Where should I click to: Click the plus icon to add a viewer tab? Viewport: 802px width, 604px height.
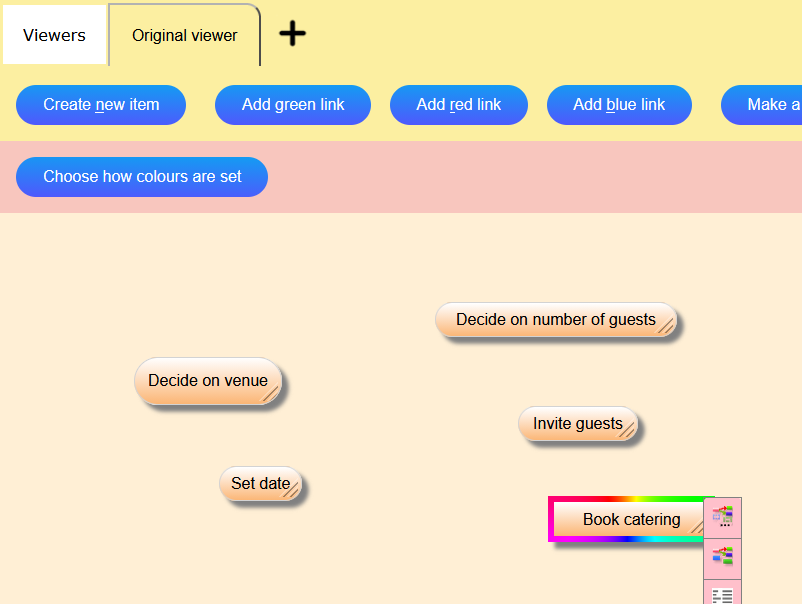(x=292, y=34)
